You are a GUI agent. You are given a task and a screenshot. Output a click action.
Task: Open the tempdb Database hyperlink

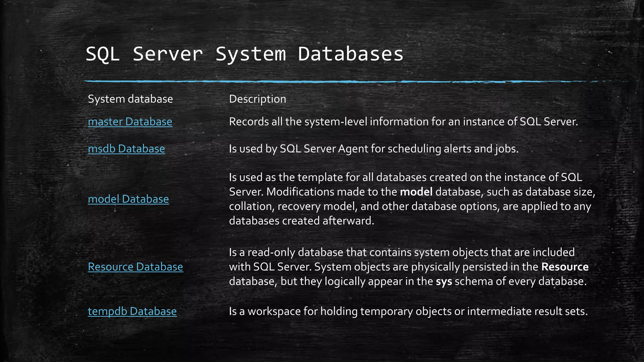(x=132, y=311)
